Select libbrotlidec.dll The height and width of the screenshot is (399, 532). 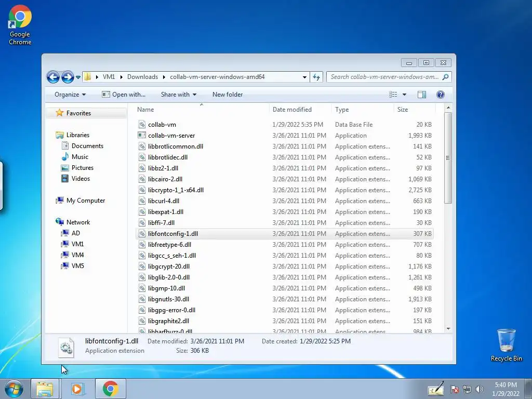[x=284, y=157]
